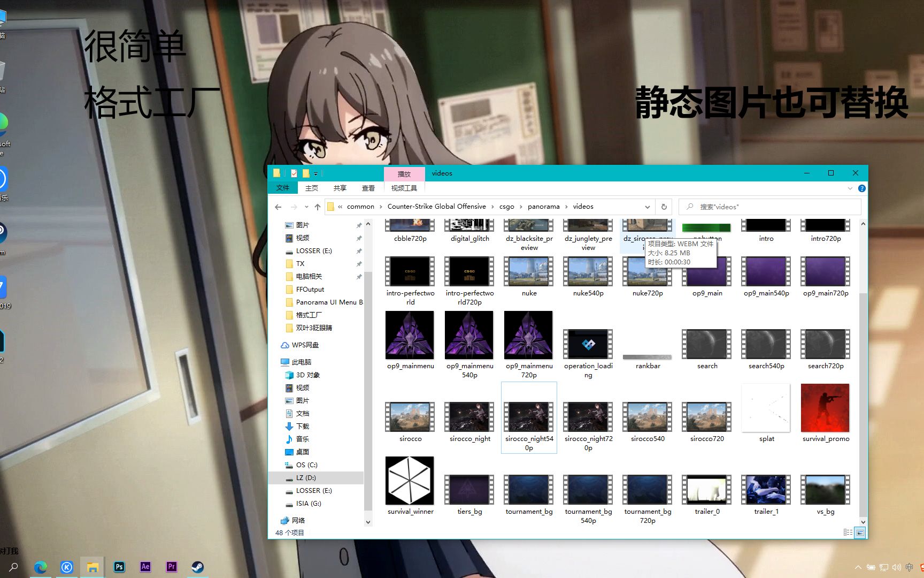Open File Explorer help icon
Screen dimensions: 924x578
point(862,188)
